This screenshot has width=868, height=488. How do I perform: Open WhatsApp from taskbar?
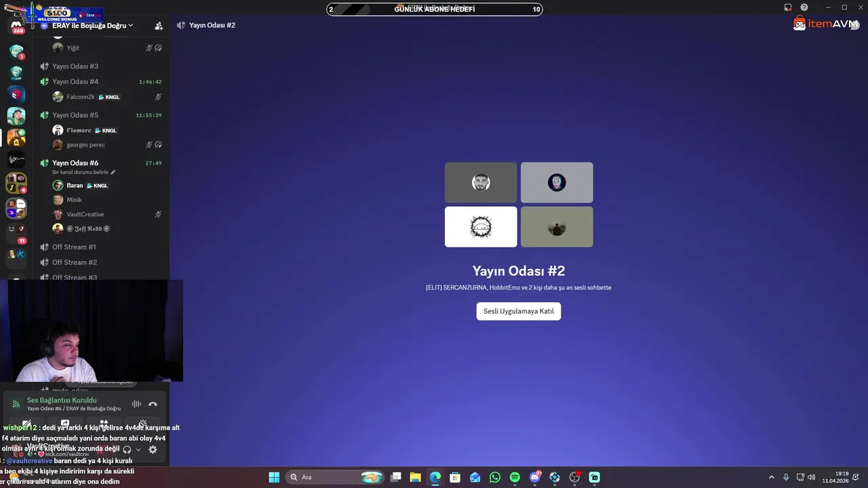coord(495,477)
